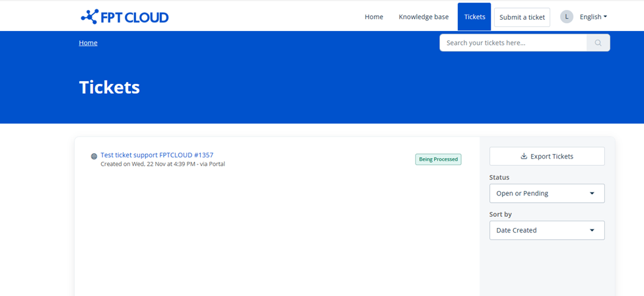The width and height of the screenshot is (644, 296).
Task: Select the Tickets tab
Action: point(474,17)
